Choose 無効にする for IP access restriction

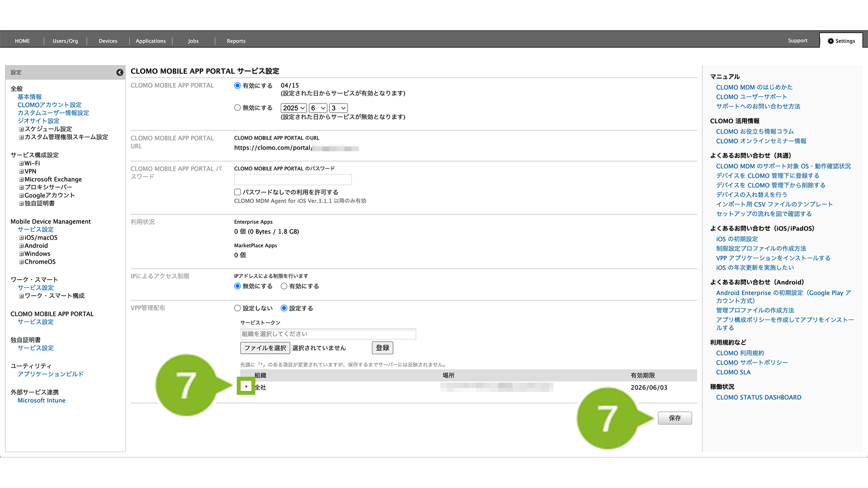tap(237, 286)
